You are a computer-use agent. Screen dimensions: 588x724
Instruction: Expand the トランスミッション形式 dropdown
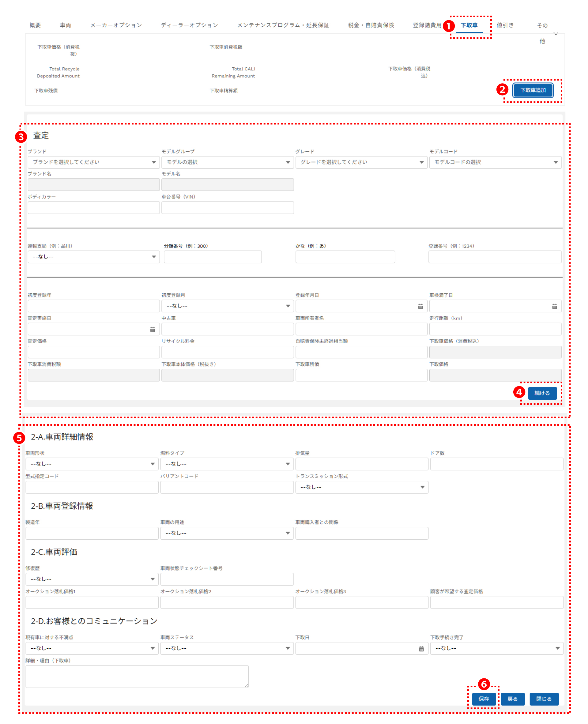coord(361,487)
